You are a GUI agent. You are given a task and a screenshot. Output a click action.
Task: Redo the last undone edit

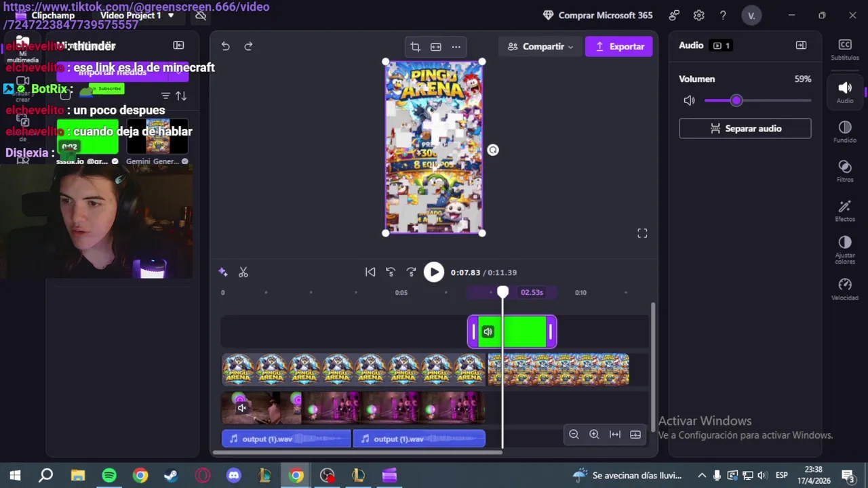(x=248, y=46)
